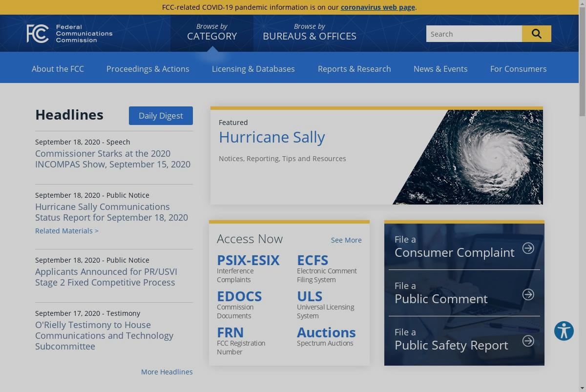Click the arrow icon beside Public Comment
Viewport: 586px width, 392px height.
[528, 294]
